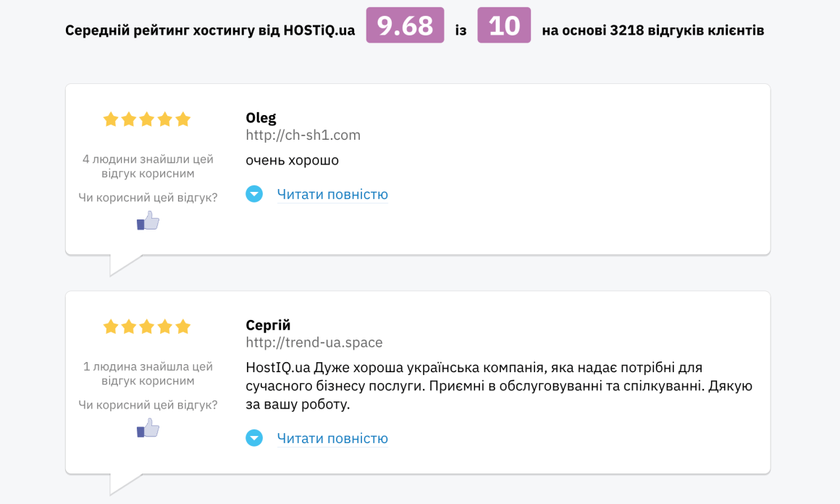Visit the http://ch-sh1.com site link

303,135
